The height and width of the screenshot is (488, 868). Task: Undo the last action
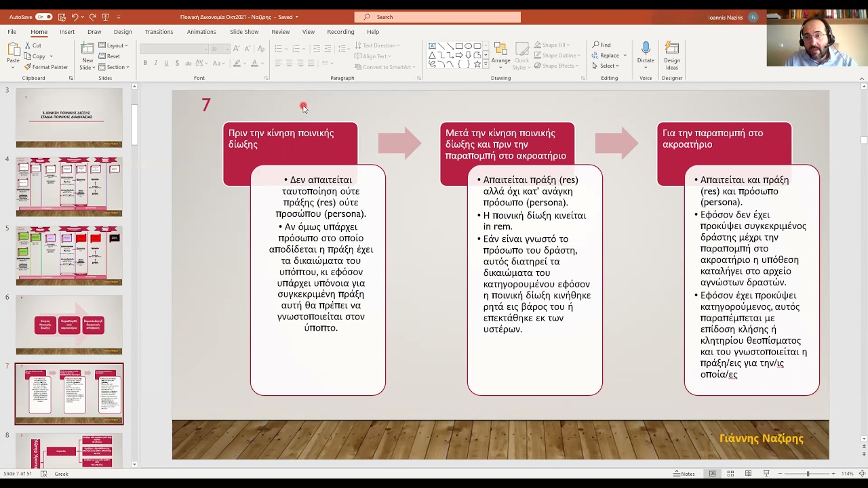click(x=75, y=17)
